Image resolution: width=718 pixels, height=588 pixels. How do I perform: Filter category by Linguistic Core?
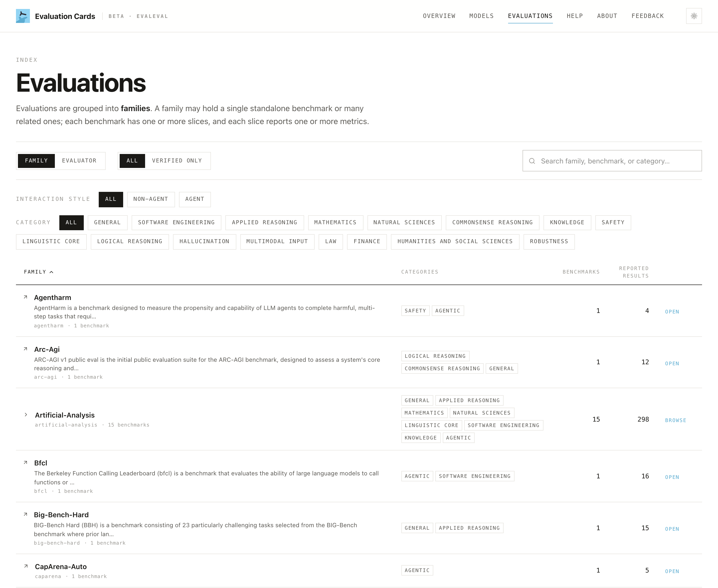click(x=51, y=241)
